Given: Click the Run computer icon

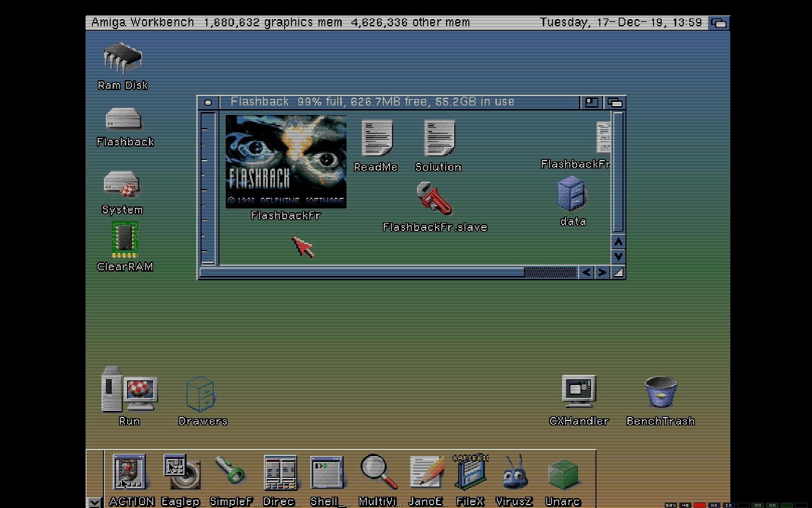Looking at the screenshot, I should (x=129, y=389).
